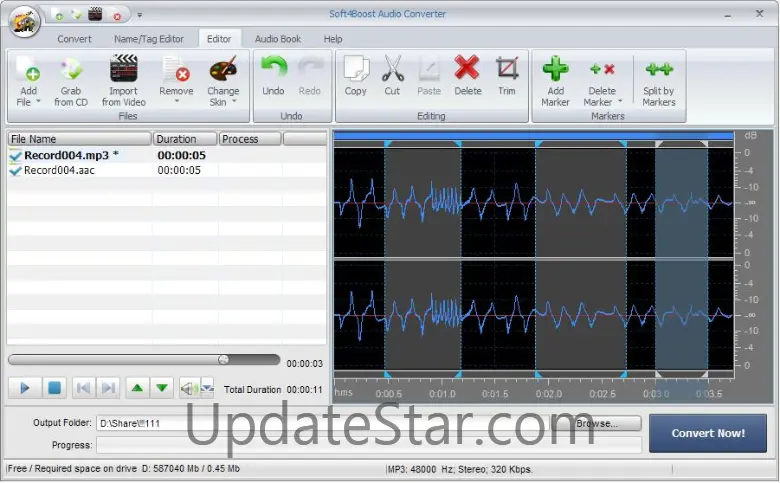Image resolution: width=780 pixels, height=483 pixels.
Task: Click the playback position slider thumb
Action: tap(223, 359)
